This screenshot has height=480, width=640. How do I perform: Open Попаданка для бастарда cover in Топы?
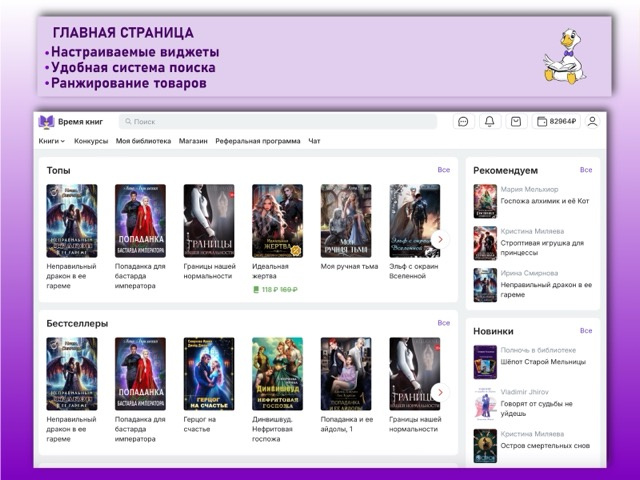tap(140, 221)
